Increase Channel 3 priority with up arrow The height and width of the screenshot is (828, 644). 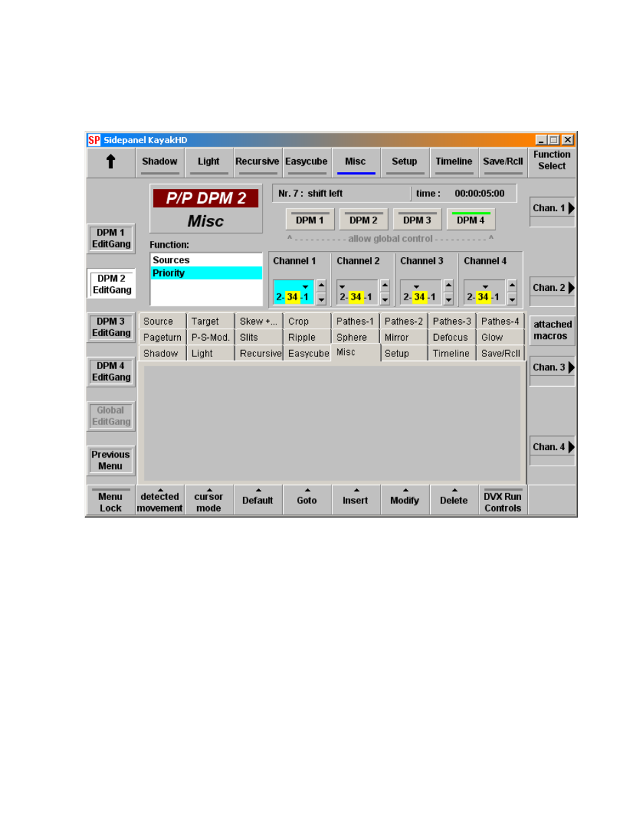click(x=448, y=285)
